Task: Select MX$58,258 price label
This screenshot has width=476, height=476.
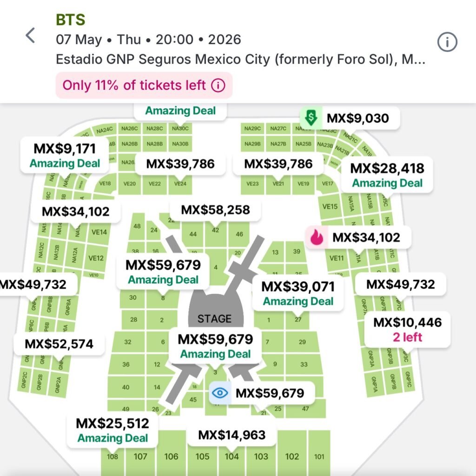Action: [x=215, y=210]
